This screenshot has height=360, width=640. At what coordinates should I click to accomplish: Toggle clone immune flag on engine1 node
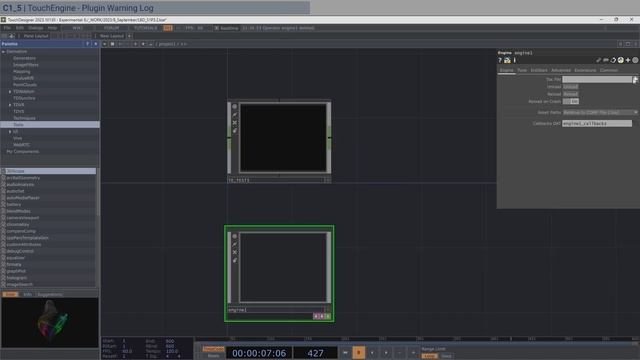click(235, 244)
